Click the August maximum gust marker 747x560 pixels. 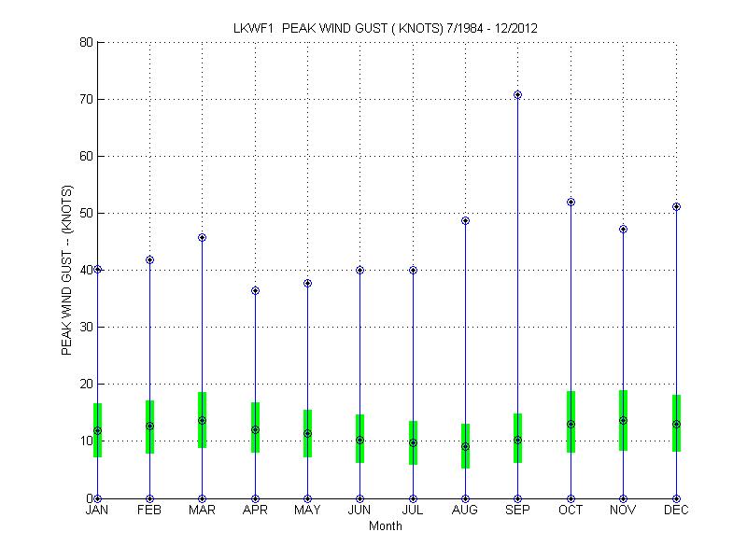coord(465,221)
